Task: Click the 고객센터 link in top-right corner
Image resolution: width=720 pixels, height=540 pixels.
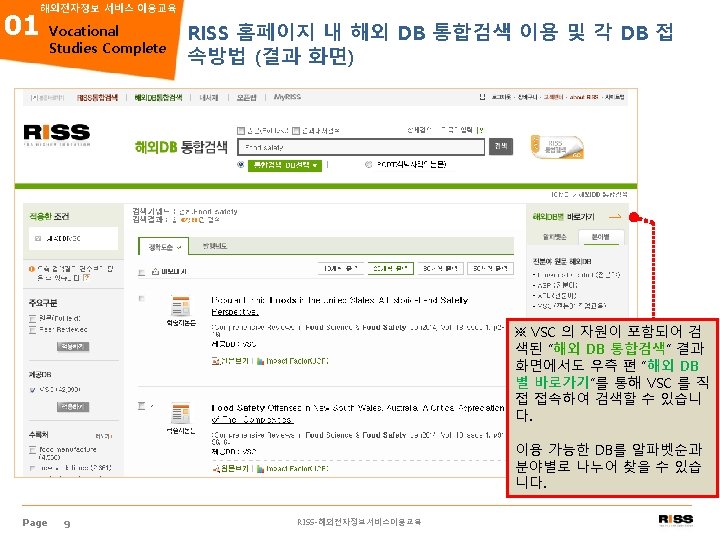Action: 553,97
